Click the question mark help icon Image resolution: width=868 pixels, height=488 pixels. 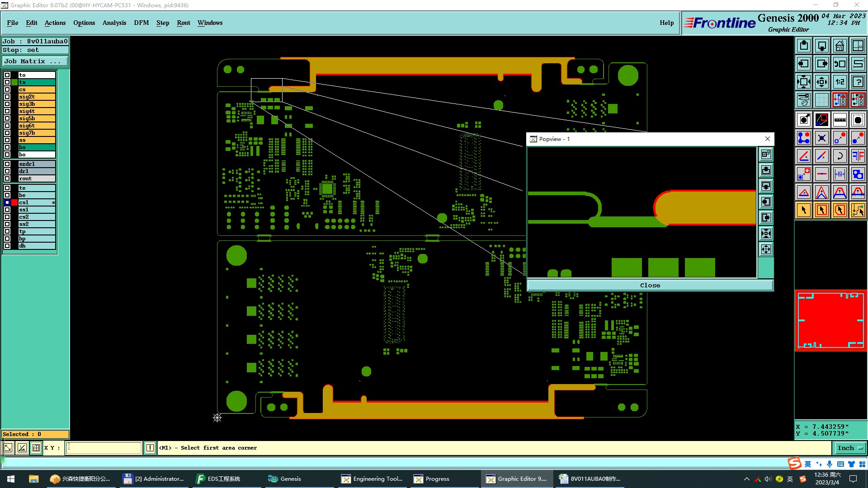[858, 82]
